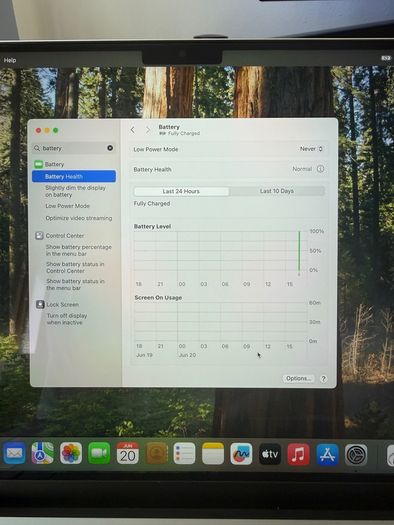Launch FaceTime from the Dock
Viewport: 394px width, 525px height.
[x=99, y=453]
